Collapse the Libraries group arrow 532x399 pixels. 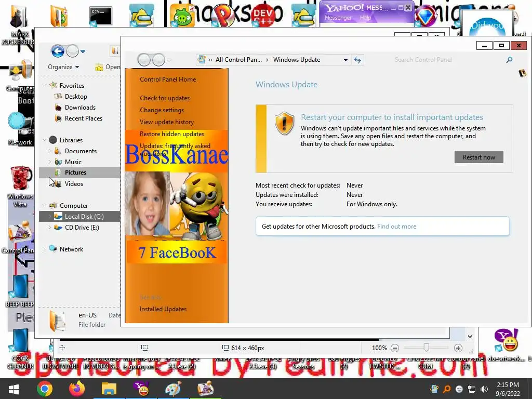pos(45,140)
